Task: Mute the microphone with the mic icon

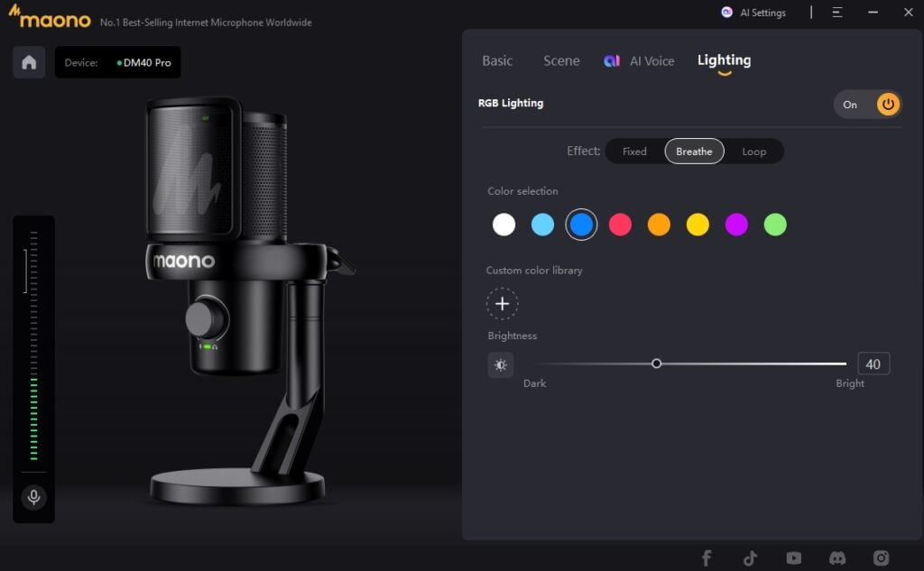Action: [33, 497]
